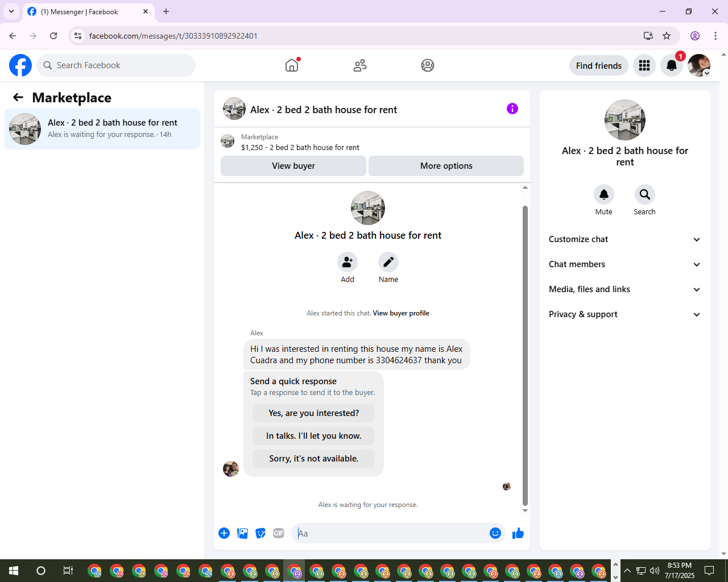Image resolution: width=728 pixels, height=582 pixels.
Task: Close the Messenger | Facebook tab
Action: (x=146, y=11)
